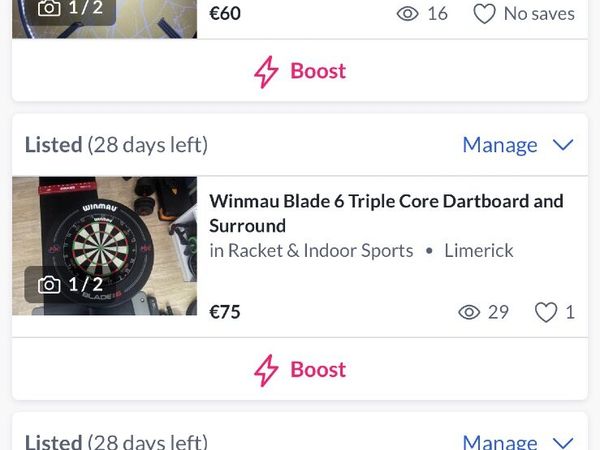This screenshot has height=450, width=600.
Task: Open the Winmau dartboard thumbnail image
Action: [104, 247]
